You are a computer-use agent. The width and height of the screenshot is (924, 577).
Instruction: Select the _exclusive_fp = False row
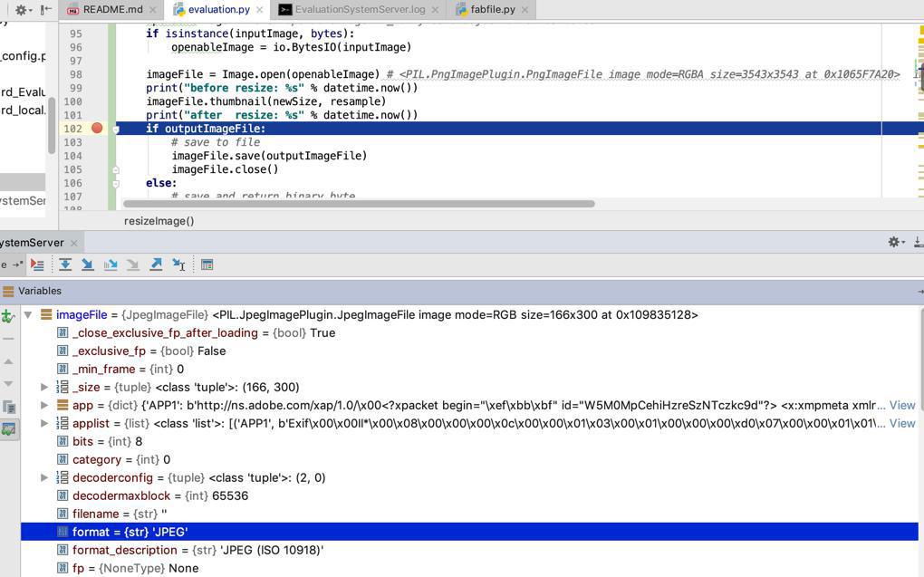(x=469, y=351)
